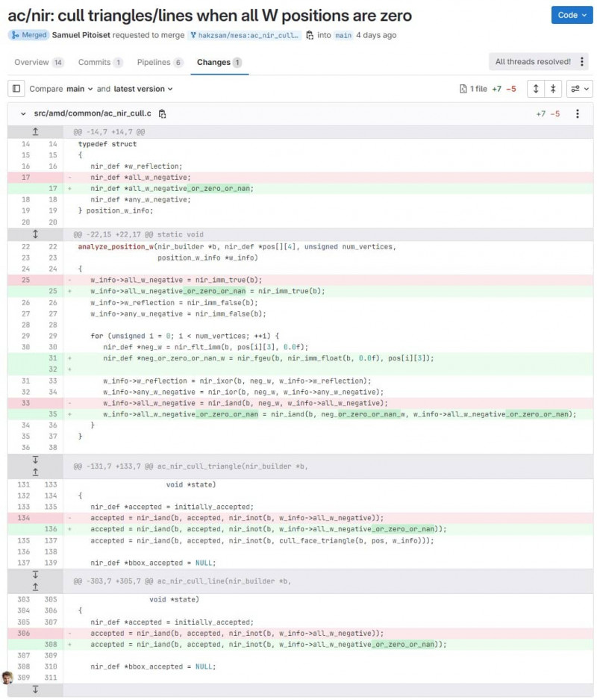Screen dimensions: 597x700
Task: Expand lines down before @@ -303,7 hunk
Action: click(x=35, y=575)
